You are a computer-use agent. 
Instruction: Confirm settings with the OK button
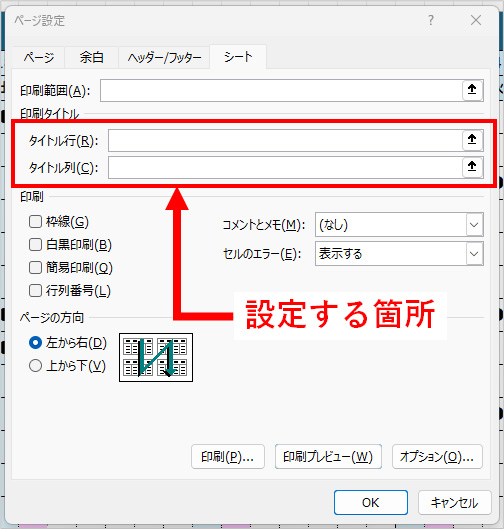click(371, 502)
